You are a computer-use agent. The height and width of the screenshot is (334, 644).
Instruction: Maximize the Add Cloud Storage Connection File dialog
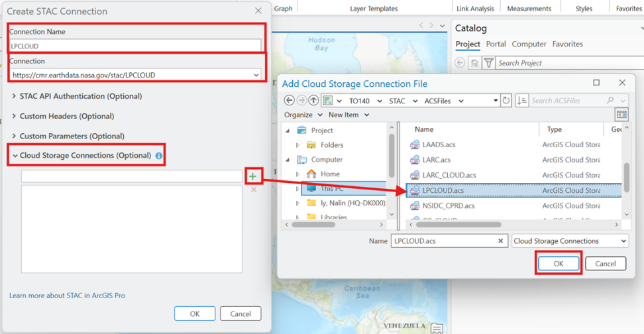click(x=596, y=83)
